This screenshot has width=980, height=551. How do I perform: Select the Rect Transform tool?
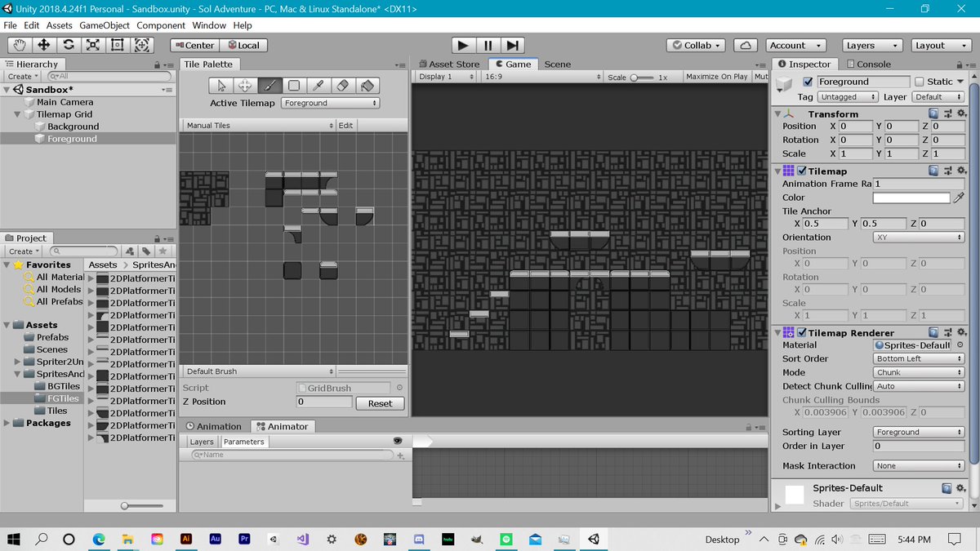(x=117, y=45)
